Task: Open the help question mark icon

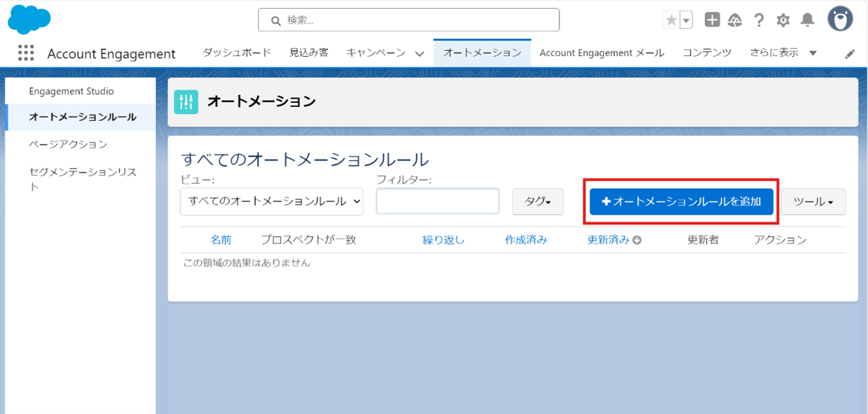Action: click(758, 20)
